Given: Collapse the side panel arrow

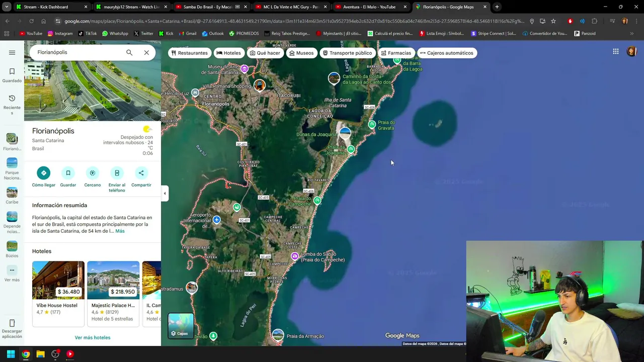Looking at the screenshot, I should click(x=165, y=193).
